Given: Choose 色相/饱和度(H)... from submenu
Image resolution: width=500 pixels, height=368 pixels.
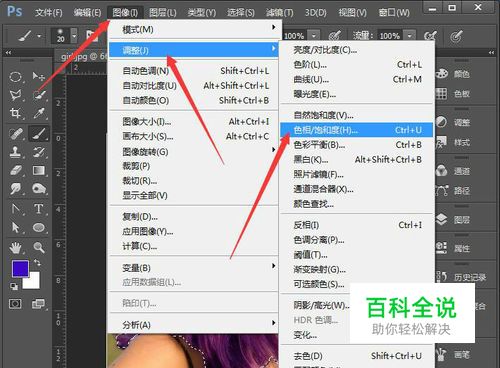Looking at the screenshot, I should pos(357,130).
